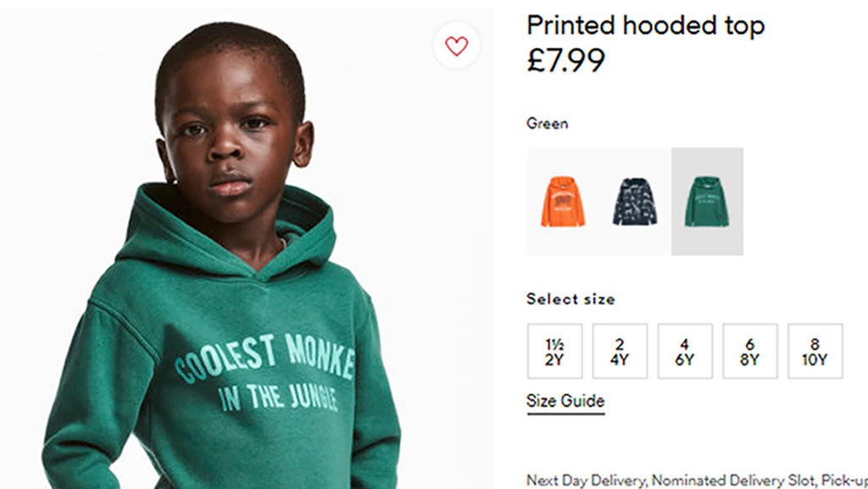Click the 'Printed hooded top' product title
The height and width of the screenshot is (489, 868).
click(645, 25)
